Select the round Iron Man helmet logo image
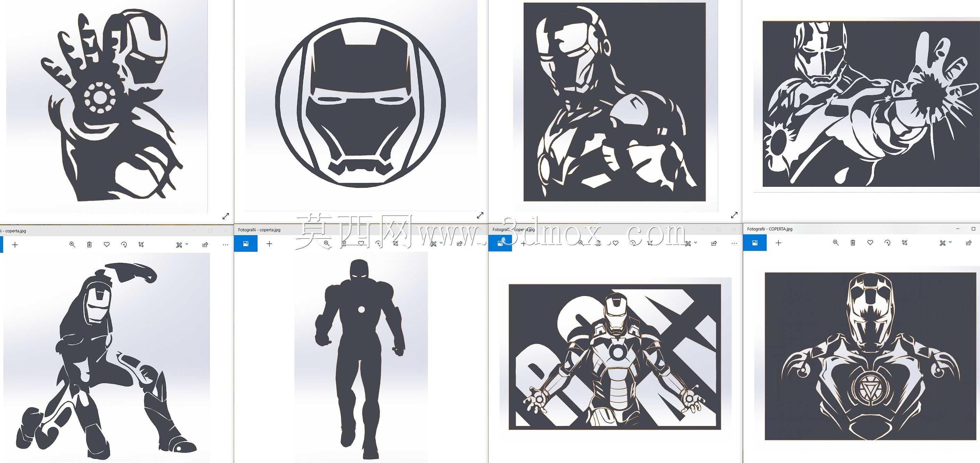 pyautogui.click(x=361, y=102)
